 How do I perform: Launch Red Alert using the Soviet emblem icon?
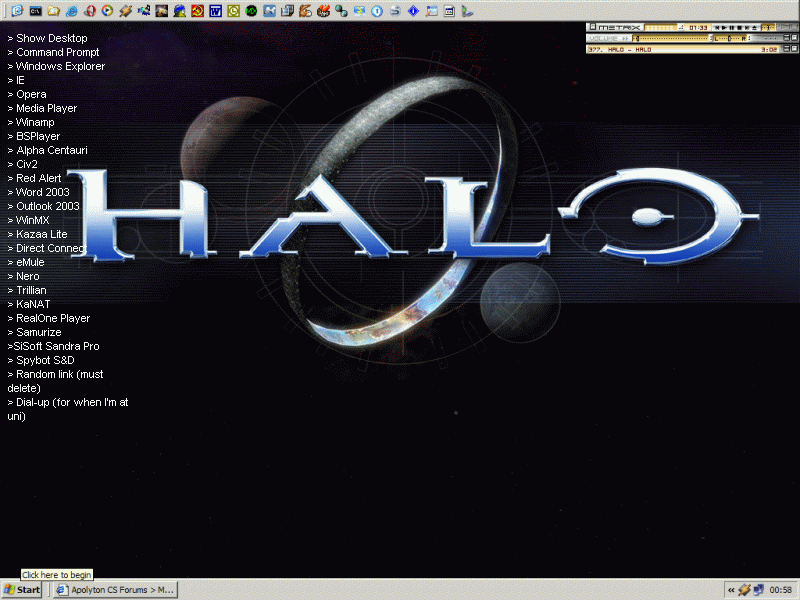pos(197,11)
